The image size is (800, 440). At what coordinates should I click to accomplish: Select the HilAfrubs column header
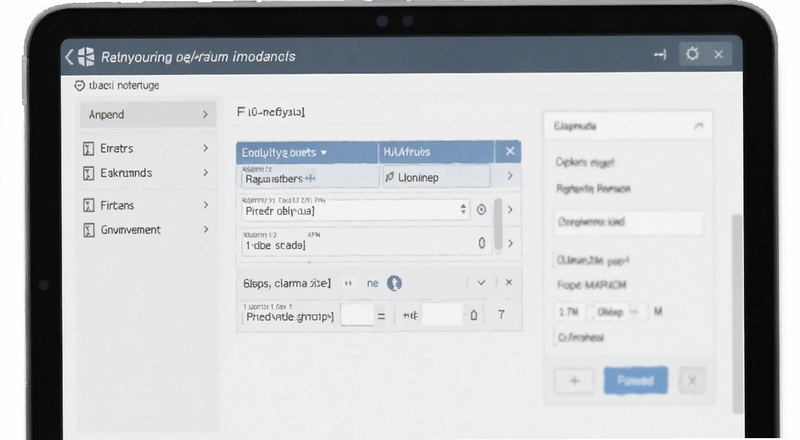tap(436, 152)
